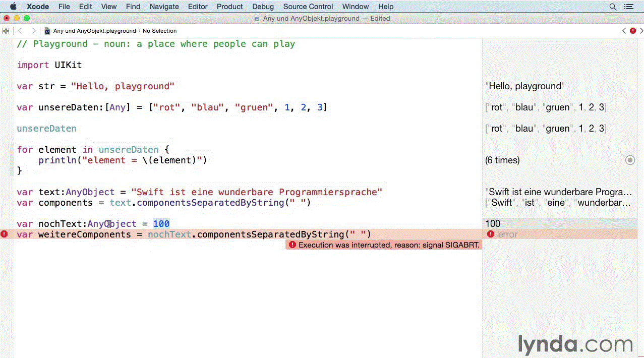Click the '(6 times)' result in sidebar
This screenshot has width=644, height=358.
pyautogui.click(x=502, y=160)
